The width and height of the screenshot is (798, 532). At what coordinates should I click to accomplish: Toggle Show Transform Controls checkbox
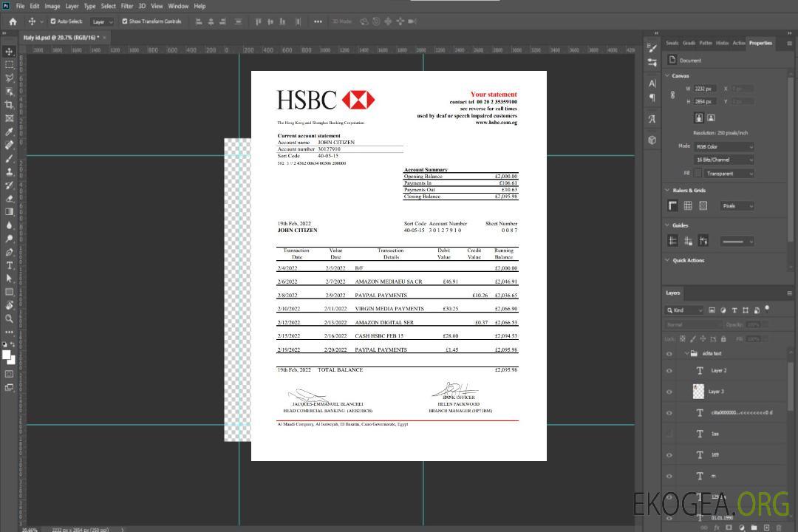click(125, 21)
